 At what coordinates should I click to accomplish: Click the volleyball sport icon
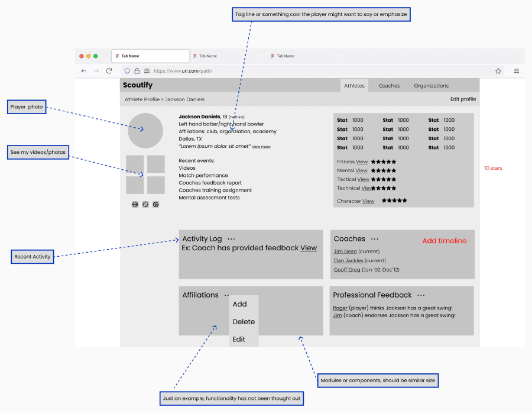pos(155,204)
